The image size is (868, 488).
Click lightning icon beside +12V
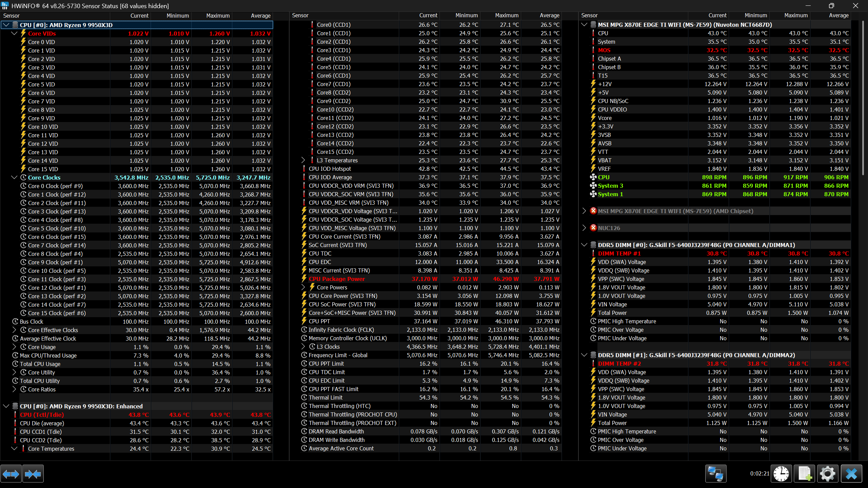593,84
